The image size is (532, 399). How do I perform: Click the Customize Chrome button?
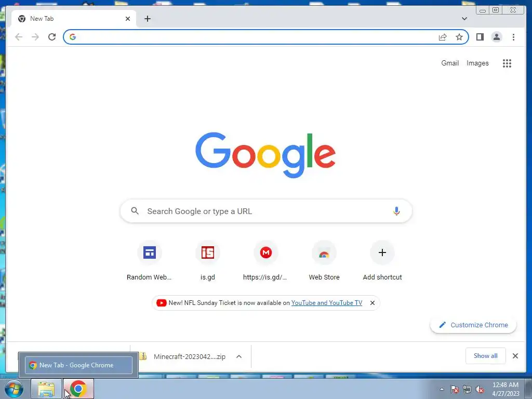[473, 325]
